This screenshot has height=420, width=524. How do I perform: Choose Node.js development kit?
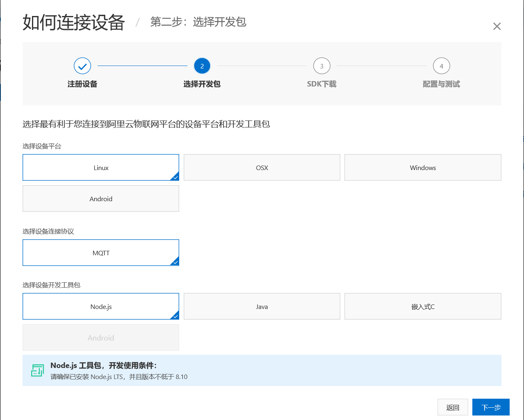click(101, 306)
